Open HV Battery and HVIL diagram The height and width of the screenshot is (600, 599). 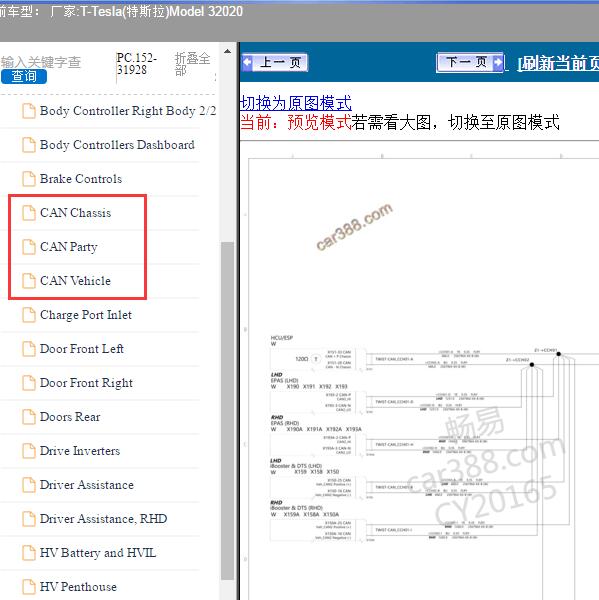[98, 553]
